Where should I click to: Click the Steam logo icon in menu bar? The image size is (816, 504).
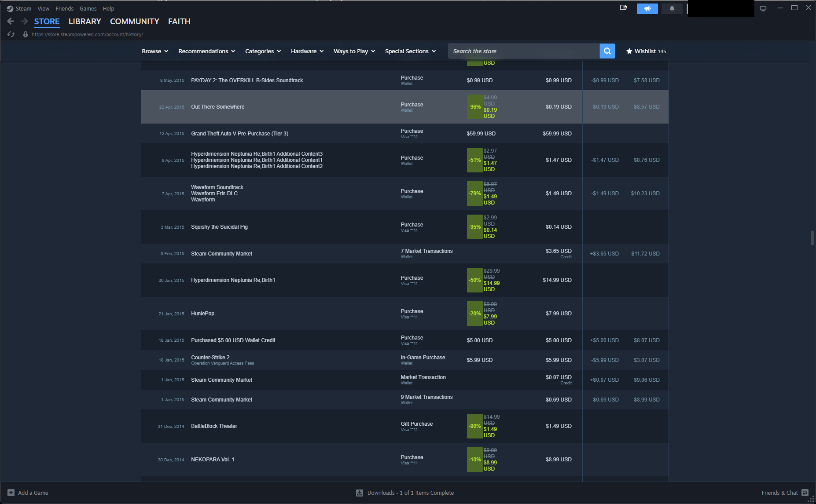10,9
